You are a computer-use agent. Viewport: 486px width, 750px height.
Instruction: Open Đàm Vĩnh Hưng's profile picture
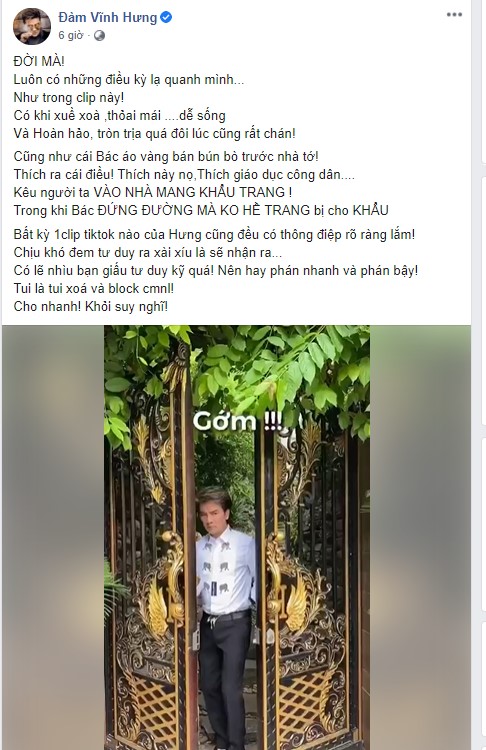click(x=32, y=26)
